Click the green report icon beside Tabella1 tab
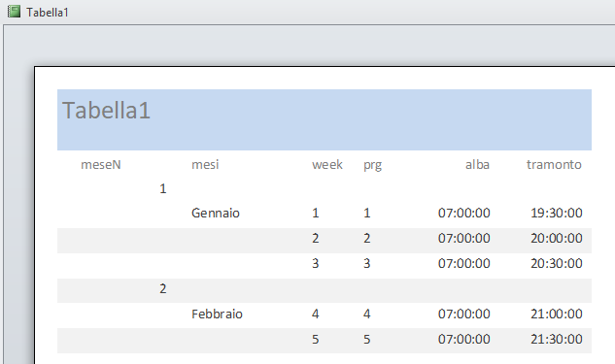 coord(14,12)
